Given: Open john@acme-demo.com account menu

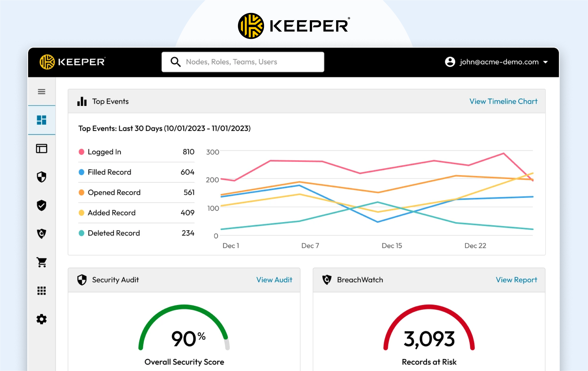Looking at the screenshot, I should (x=496, y=62).
